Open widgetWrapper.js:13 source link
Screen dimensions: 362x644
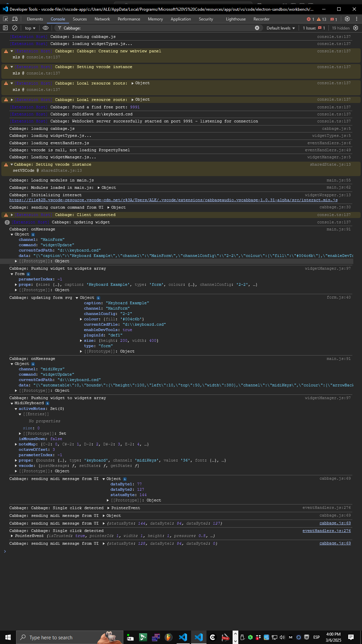point(328,195)
